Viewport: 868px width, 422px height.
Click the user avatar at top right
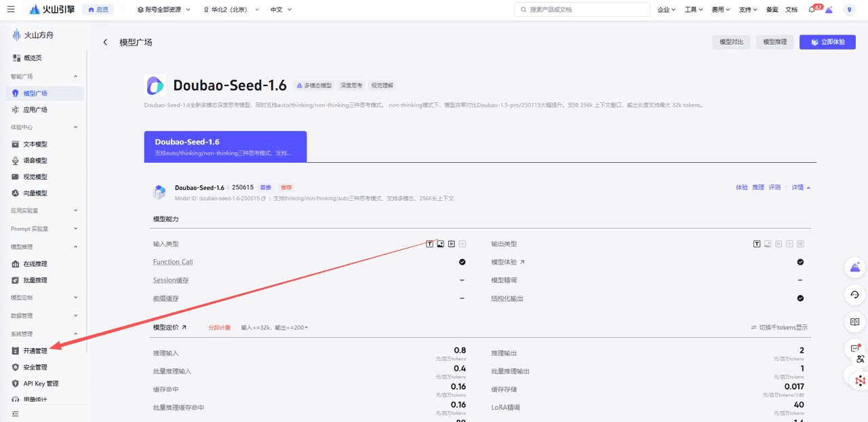pyautogui.click(x=848, y=9)
